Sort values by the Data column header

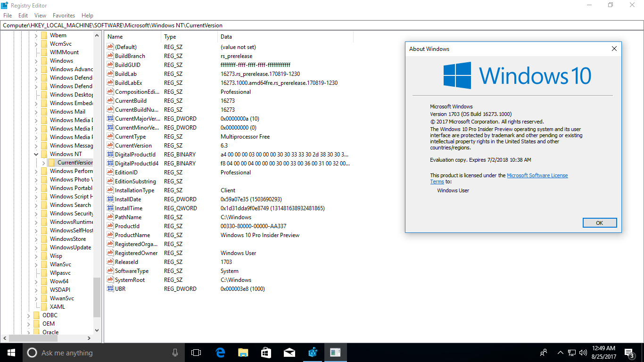point(285,37)
